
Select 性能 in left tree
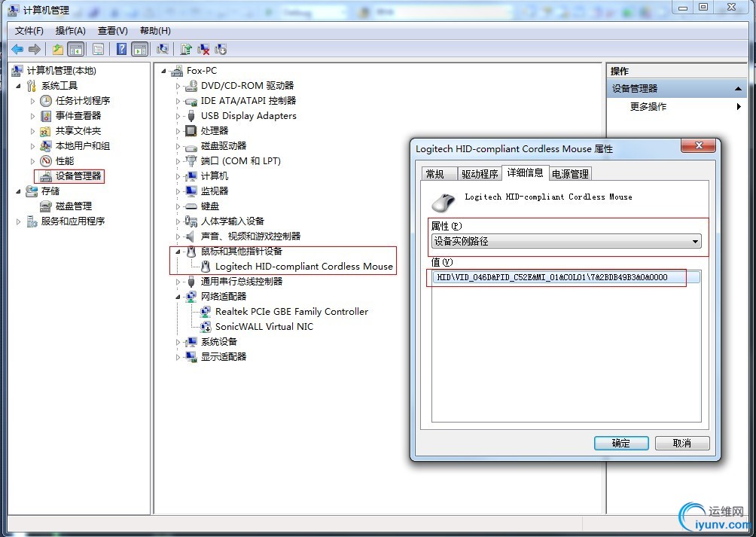[65, 161]
